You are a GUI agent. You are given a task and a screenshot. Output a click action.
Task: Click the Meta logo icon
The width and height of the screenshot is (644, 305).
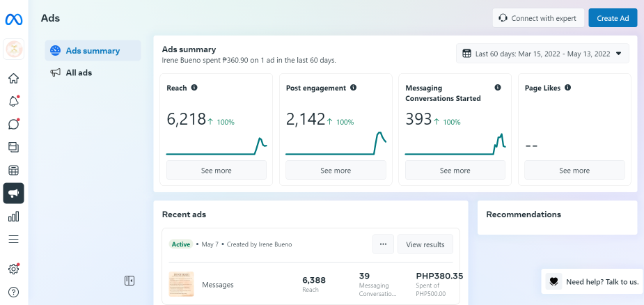(13, 19)
